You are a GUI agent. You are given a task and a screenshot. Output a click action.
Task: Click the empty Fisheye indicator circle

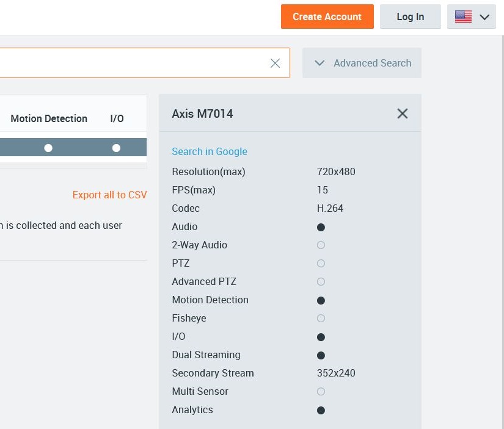tap(321, 319)
